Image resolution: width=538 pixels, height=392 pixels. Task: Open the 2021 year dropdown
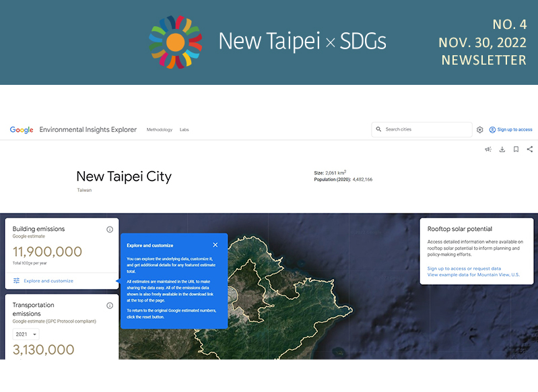tap(26, 334)
